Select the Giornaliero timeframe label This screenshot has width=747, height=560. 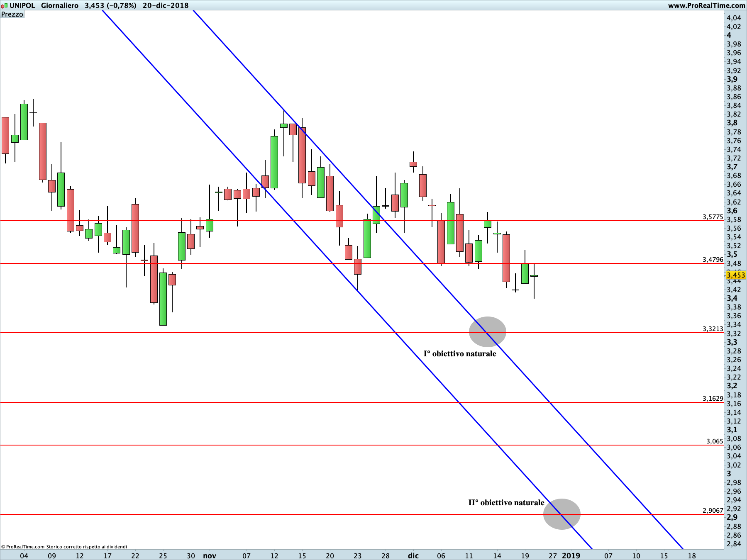[60, 5]
